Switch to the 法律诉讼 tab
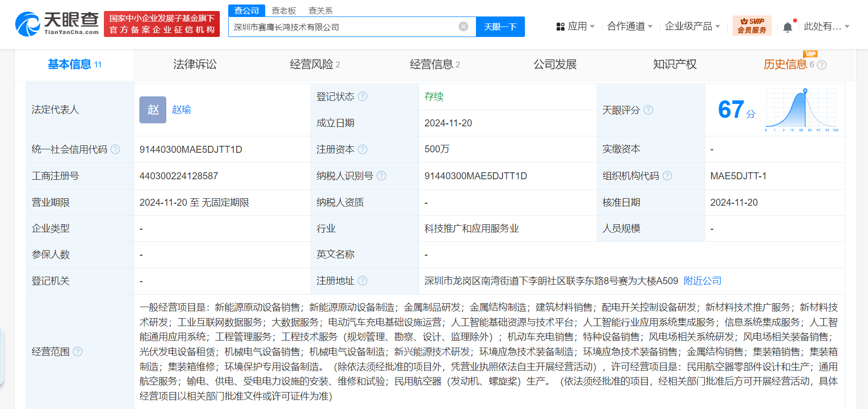Image resolution: width=868 pixels, height=409 pixels. pyautogui.click(x=195, y=64)
